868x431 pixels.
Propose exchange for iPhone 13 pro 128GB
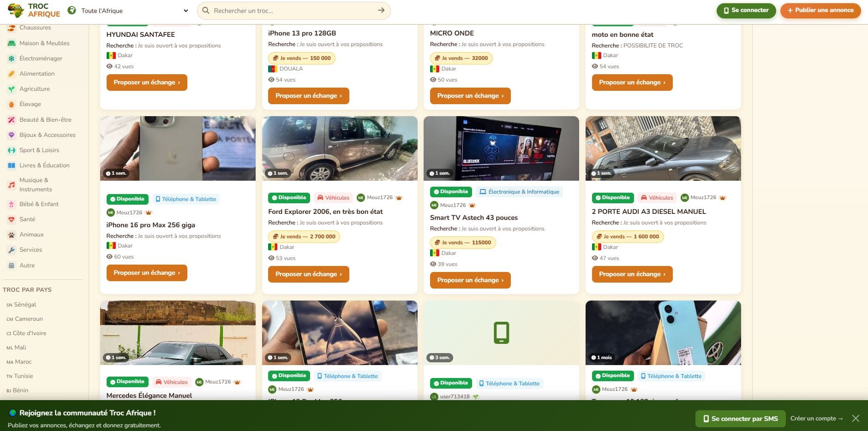point(308,96)
